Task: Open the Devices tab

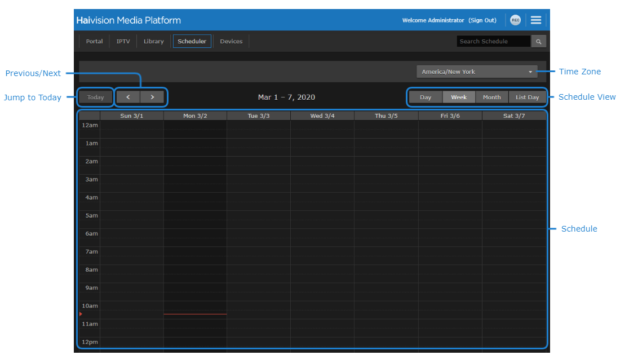Action: (231, 41)
